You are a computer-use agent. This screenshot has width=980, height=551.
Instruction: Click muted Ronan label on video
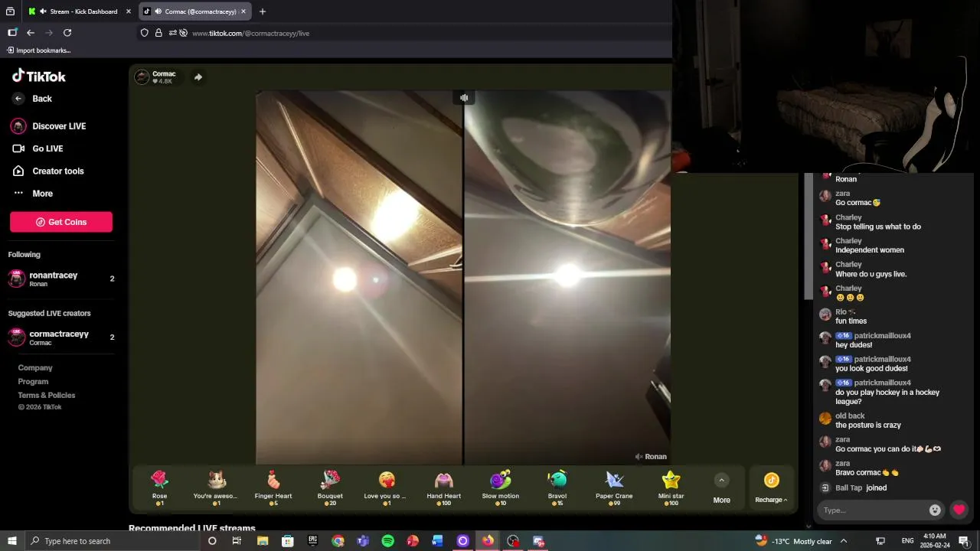coord(651,457)
